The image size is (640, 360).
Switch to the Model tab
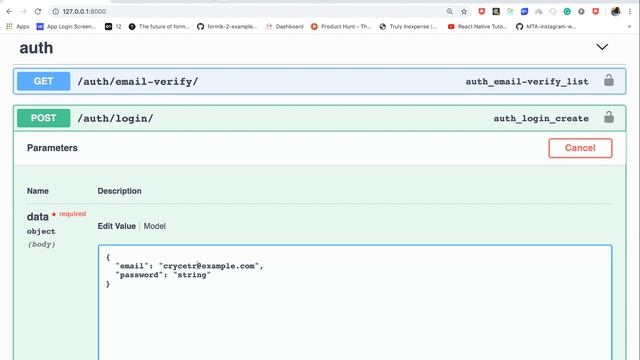click(154, 226)
